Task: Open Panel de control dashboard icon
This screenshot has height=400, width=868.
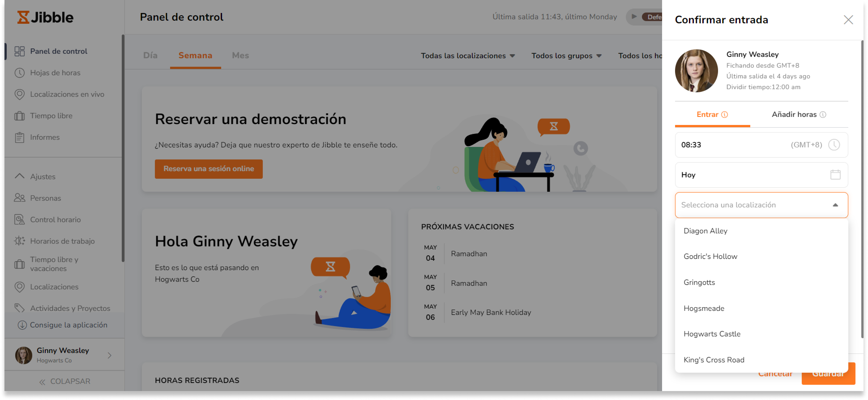Action: pyautogui.click(x=19, y=51)
